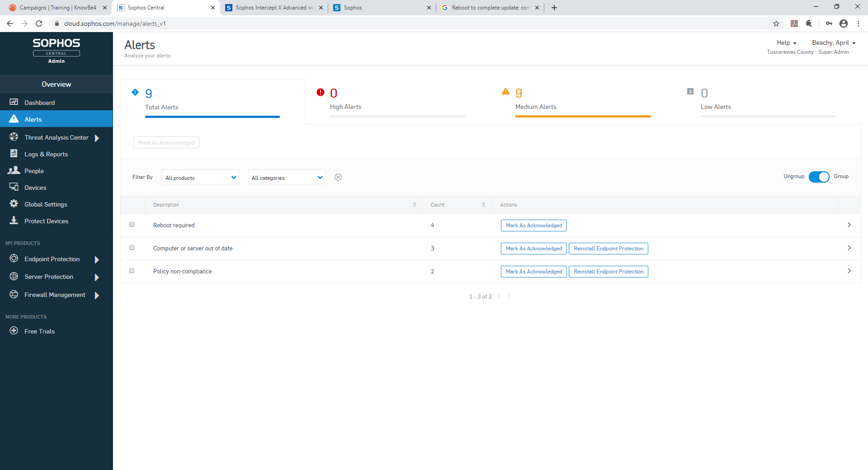Go back with browser back arrow

click(10, 23)
